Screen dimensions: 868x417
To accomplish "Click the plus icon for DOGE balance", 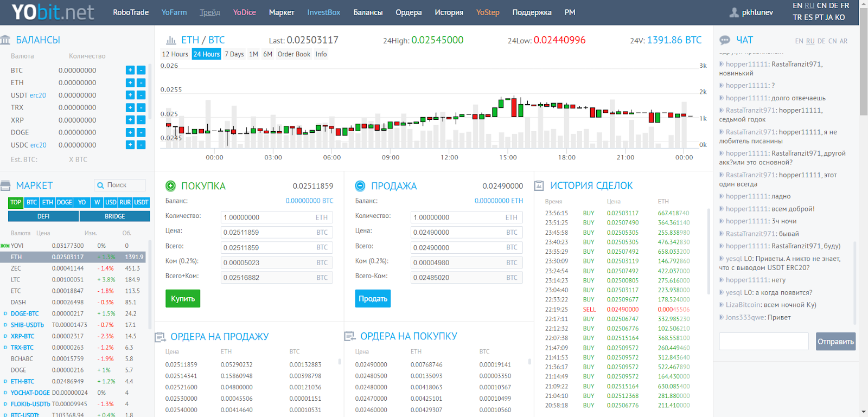I will coord(130,132).
